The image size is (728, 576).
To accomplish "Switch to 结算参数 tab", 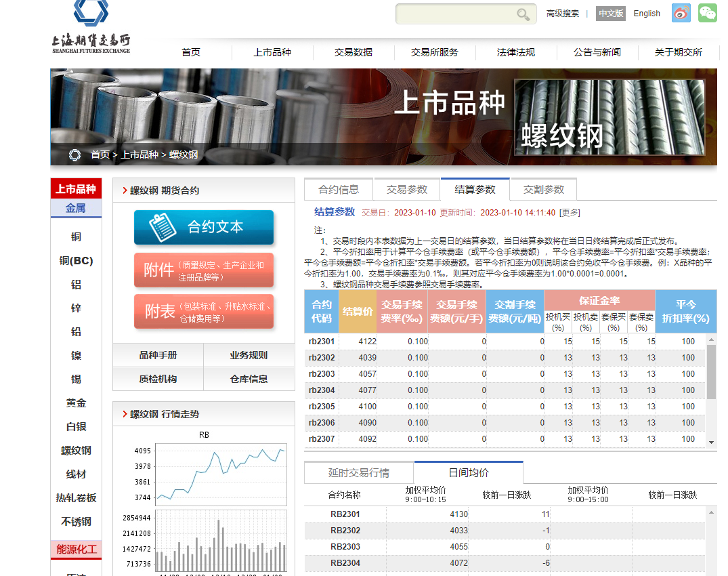I will (x=475, y=189).
